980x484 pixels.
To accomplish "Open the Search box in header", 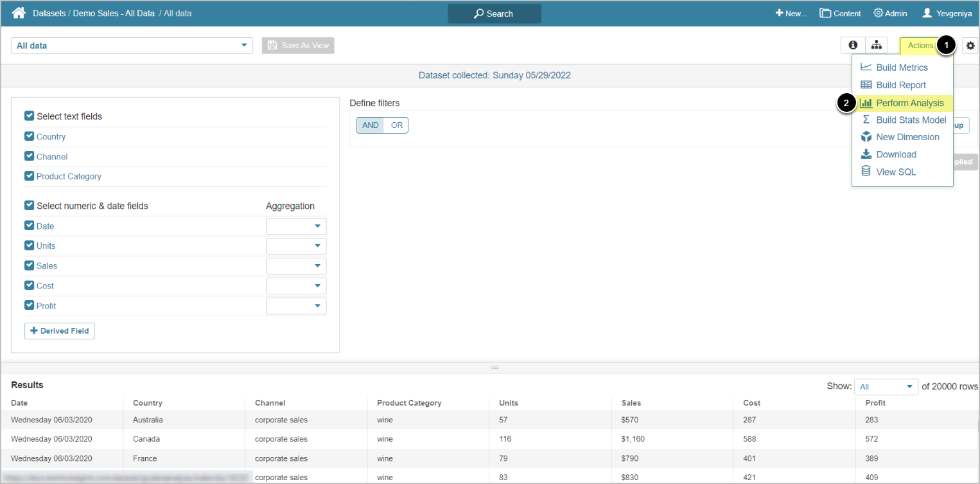I will tap(494, 13).
